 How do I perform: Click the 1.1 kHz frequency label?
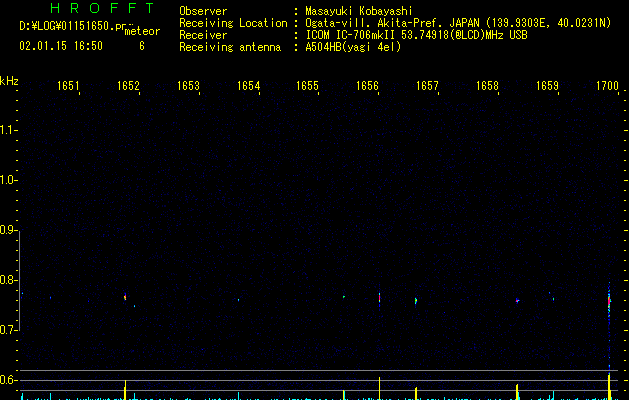tap(8, 130)
